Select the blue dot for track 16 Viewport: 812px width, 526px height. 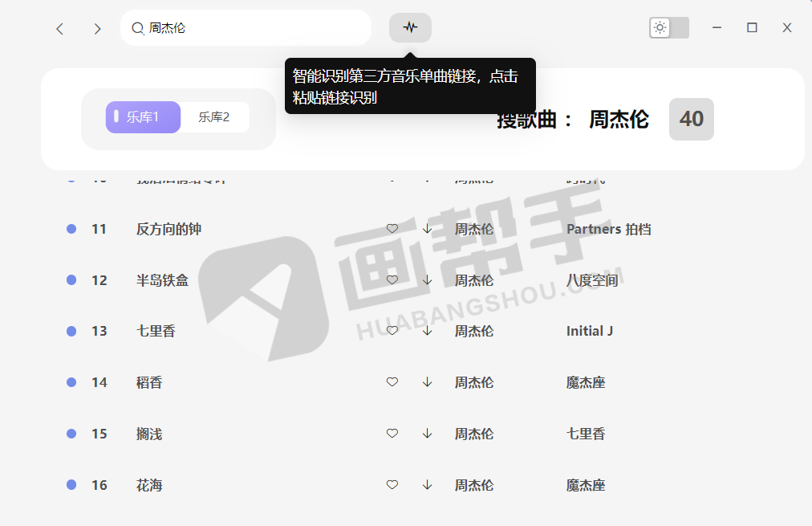pos(71,484)
